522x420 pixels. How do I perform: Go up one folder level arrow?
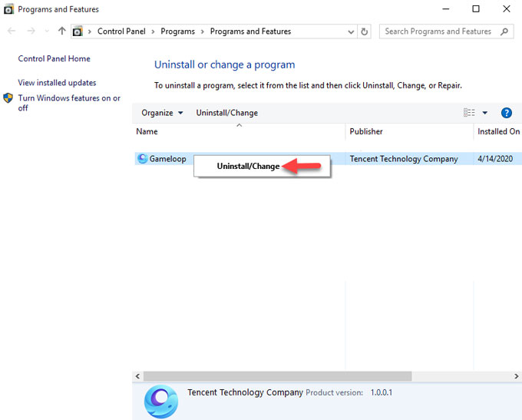(x=62, y=31)
